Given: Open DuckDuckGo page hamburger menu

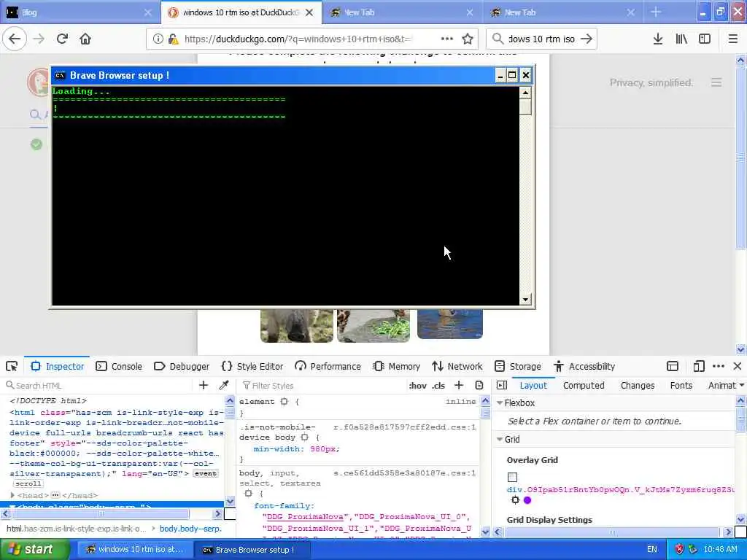Looking at the screenshot, I should 716,82.
